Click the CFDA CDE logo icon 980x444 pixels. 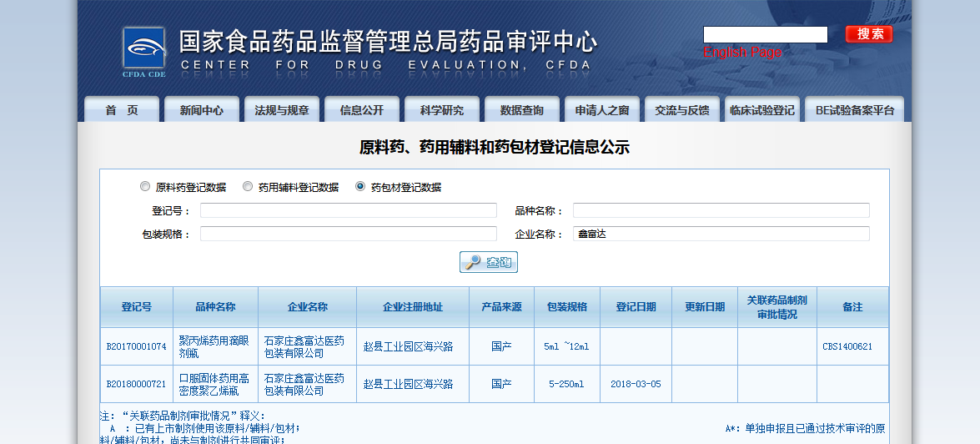pos(143,52)
